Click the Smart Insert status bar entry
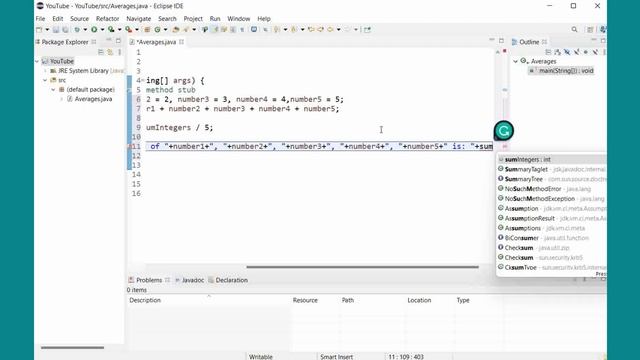Screen dimensions: 640x360 click(336, 356)
